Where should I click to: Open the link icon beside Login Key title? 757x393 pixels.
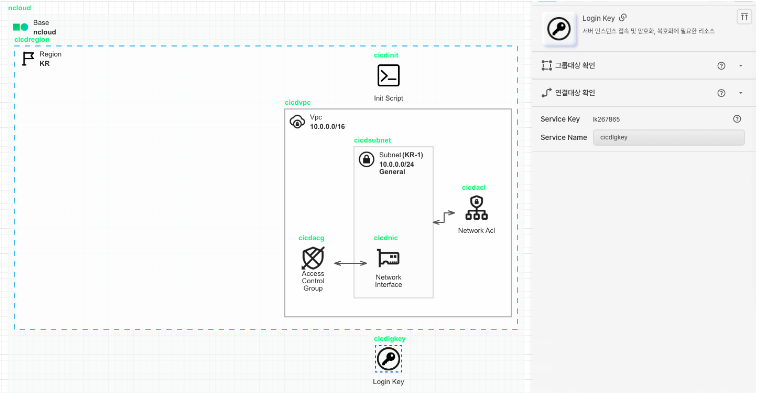click(x=623, y=17)
